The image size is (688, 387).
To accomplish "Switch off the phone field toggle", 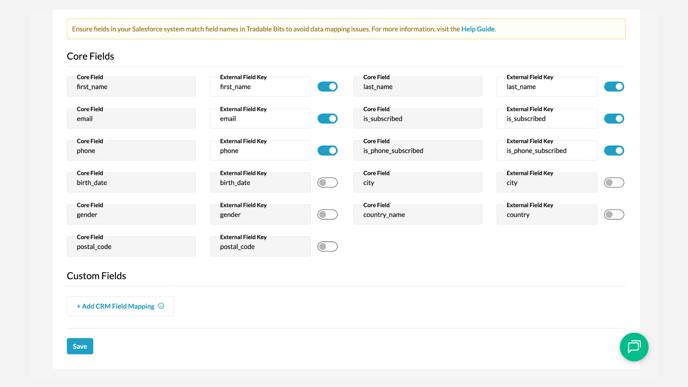I will click(327, 150).
